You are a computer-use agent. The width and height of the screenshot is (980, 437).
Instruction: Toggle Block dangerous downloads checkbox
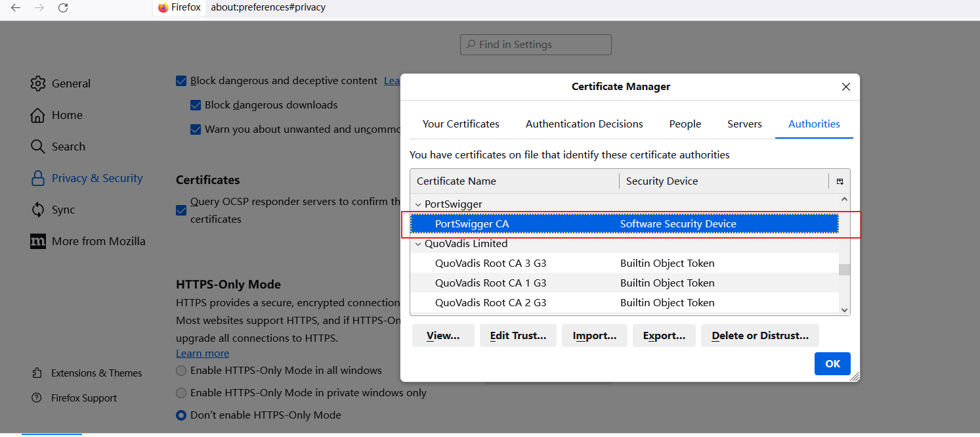coord(196,105)
